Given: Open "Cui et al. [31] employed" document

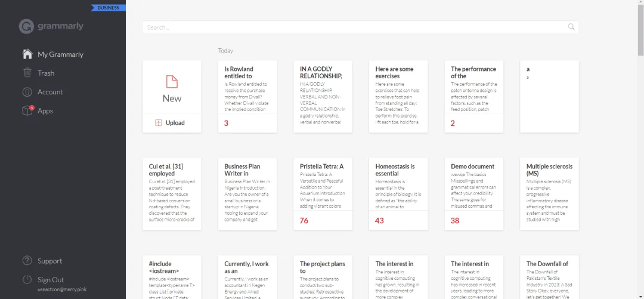Looking at the screenshot, I should click(x=172, y=194).
